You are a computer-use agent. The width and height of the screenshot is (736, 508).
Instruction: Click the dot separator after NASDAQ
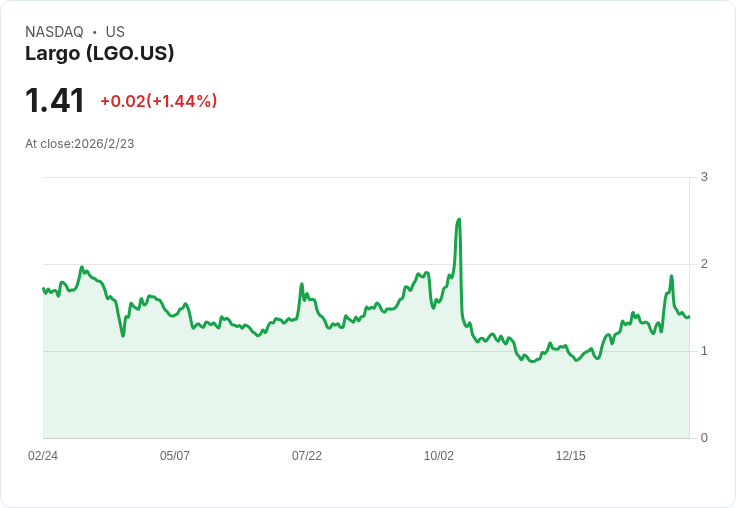[94, 32]
